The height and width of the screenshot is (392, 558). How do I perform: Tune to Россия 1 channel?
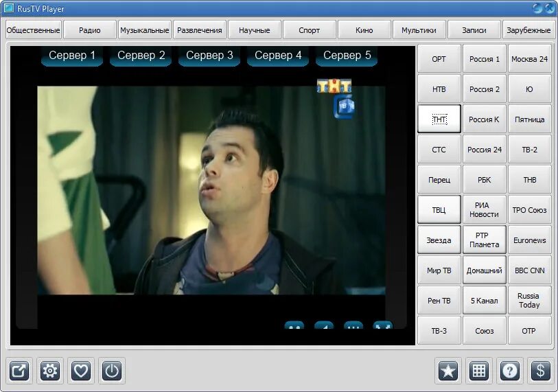(x=485, y=59)
